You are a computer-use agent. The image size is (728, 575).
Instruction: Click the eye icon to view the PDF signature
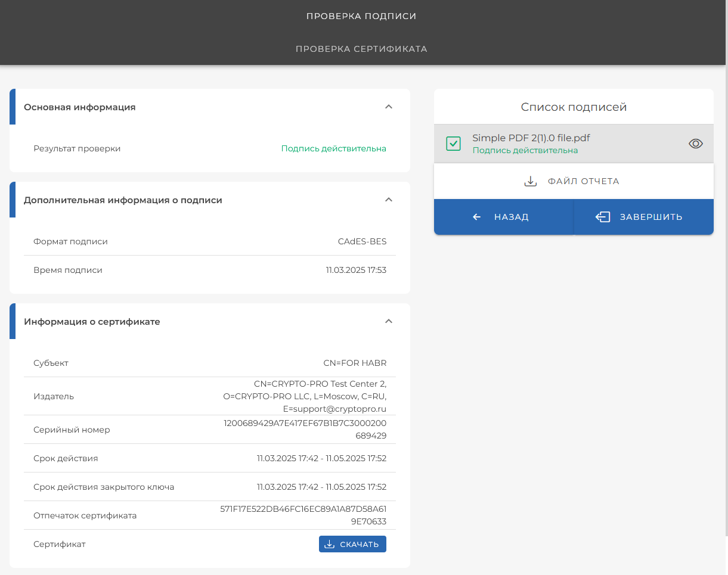[x=695, y=144]
